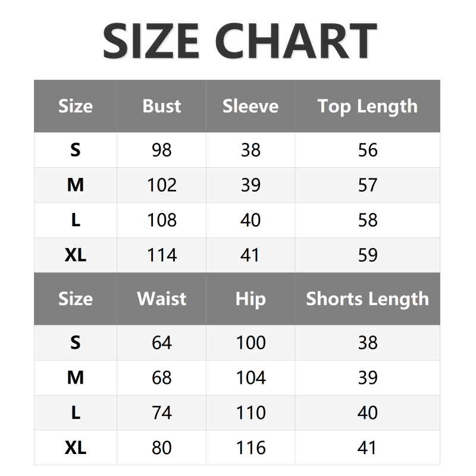Click the hip value 110 cell
The image size is (476, 476).
(250, 413)
